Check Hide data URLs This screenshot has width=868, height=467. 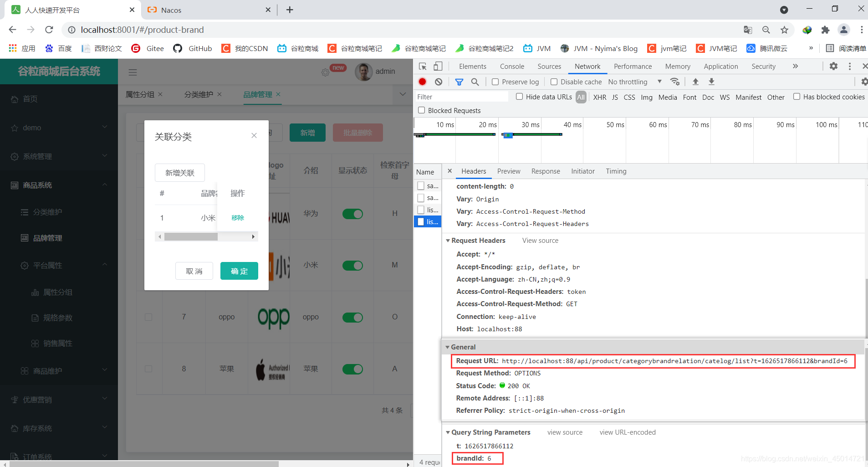coord(519,97)
